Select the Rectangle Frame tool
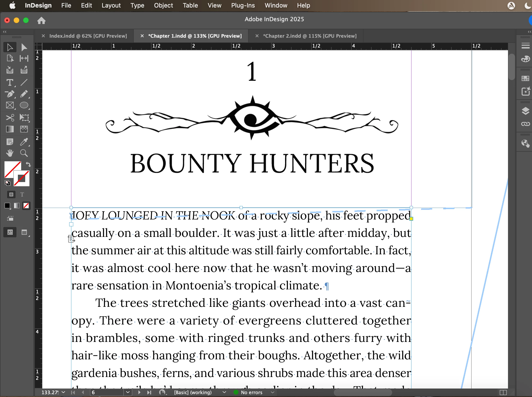Viewport: 532px width, 397px height. pyautogui.click(x=10, y=105)
